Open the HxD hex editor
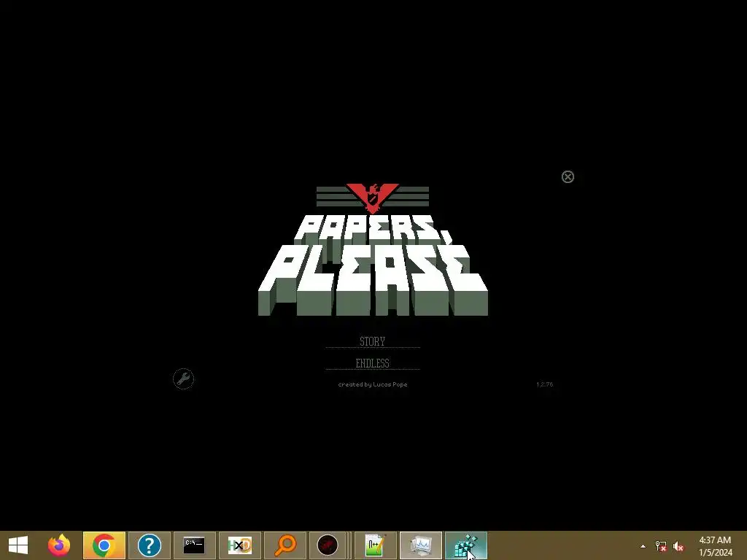The height and width of the screenshot is (560, 747). coord(239,545)
